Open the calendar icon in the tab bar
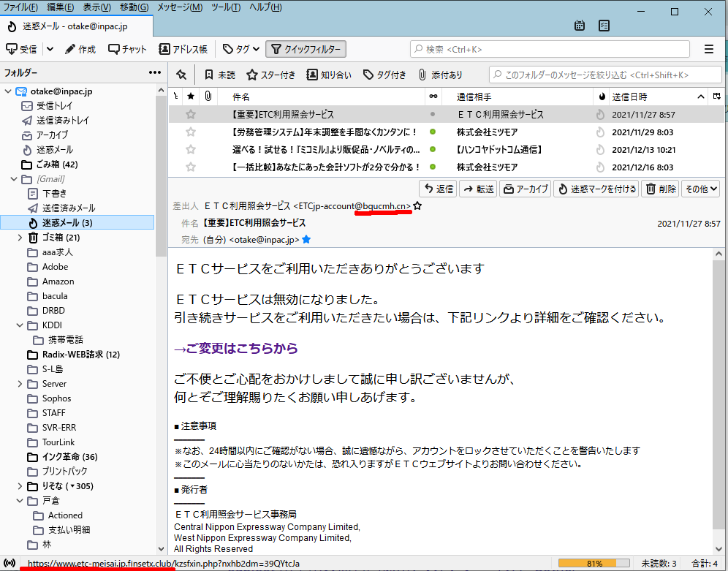This screenshot has height=571, width=728. 580,26
